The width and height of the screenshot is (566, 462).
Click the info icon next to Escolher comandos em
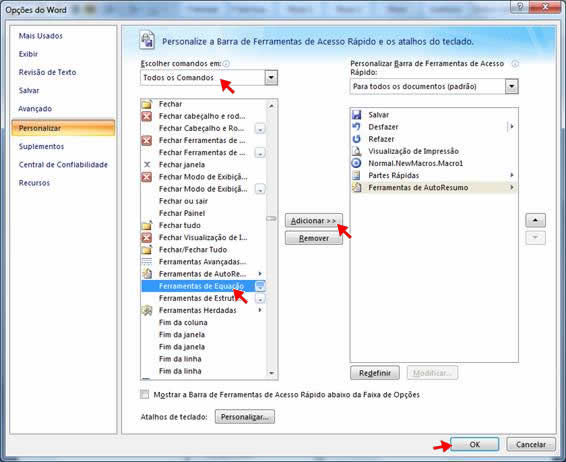pyautogui.click(x=226, y=64)
